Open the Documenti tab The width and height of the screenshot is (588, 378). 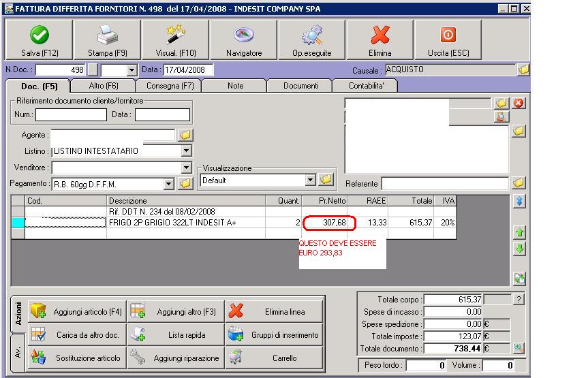pos(300,86)
